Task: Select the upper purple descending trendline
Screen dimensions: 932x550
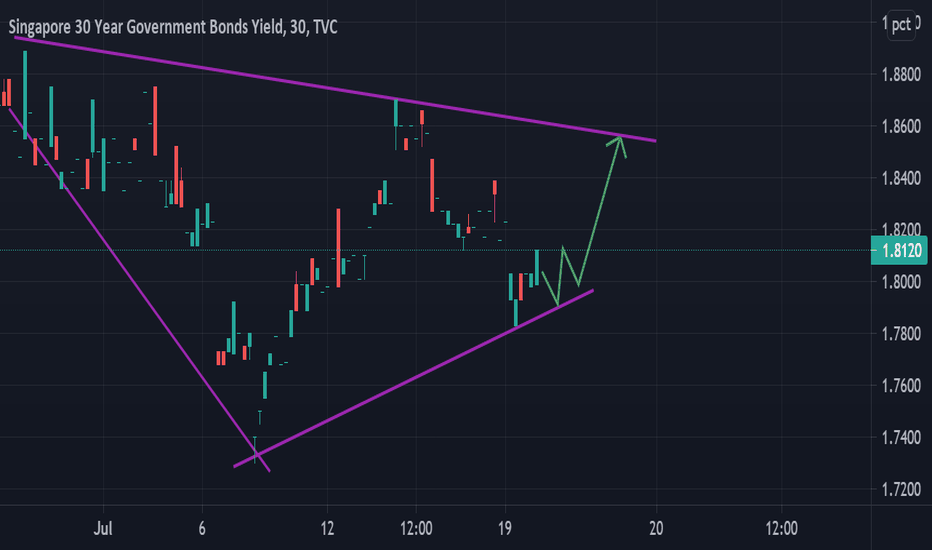Action: (335, 90)
